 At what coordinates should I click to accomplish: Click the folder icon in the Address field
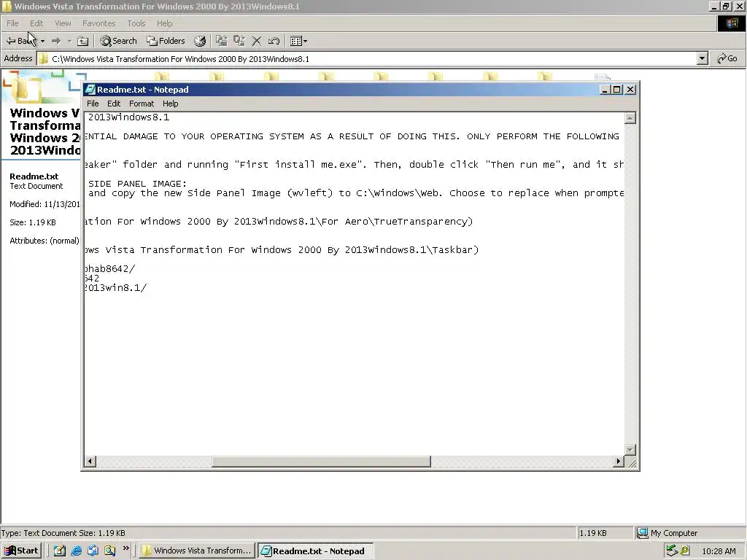pyautogui.click(x=43, y=59)
